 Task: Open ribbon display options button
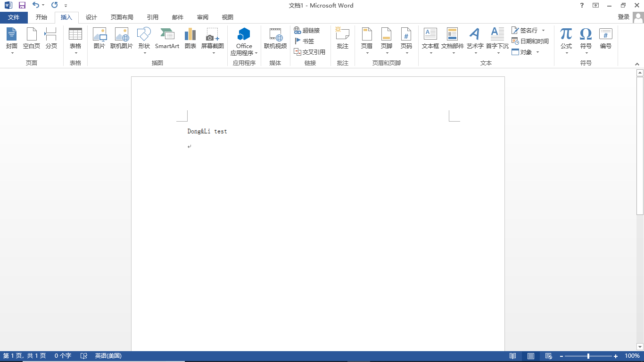coord(596,5)
